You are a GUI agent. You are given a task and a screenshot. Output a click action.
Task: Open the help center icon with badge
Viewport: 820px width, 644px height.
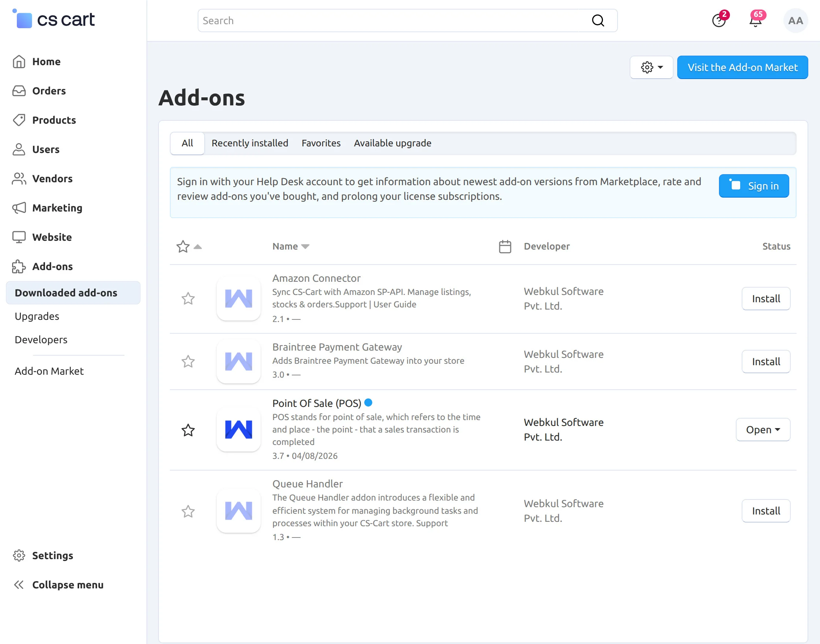[719, 20]
